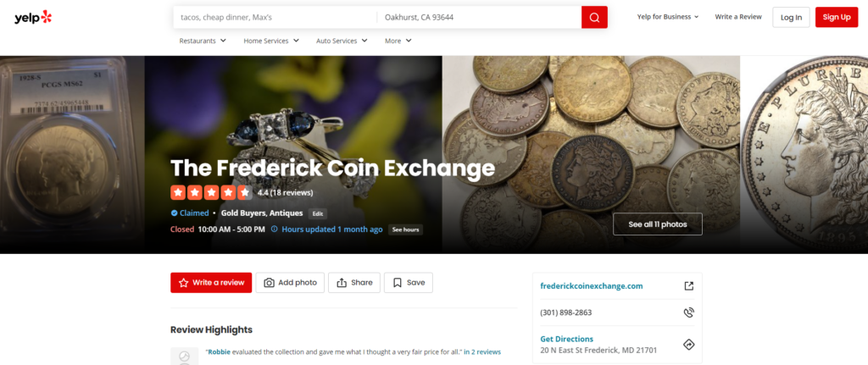
Task: Click the Antiques category link
Action: click(287, 213)
